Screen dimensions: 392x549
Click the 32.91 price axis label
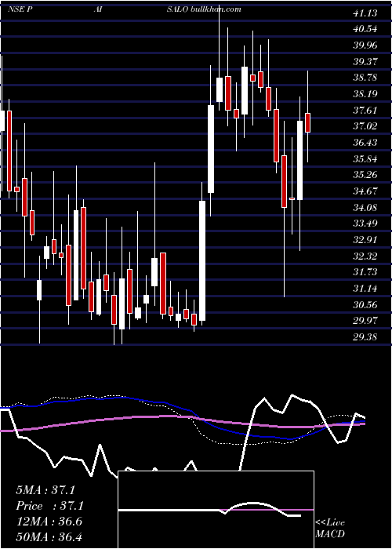pos(365,240)
